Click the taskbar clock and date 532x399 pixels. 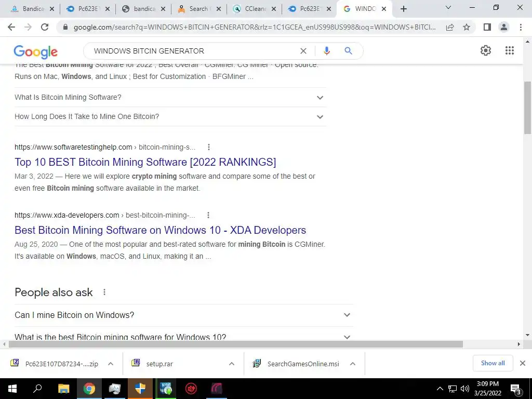[x=487, y=389]
